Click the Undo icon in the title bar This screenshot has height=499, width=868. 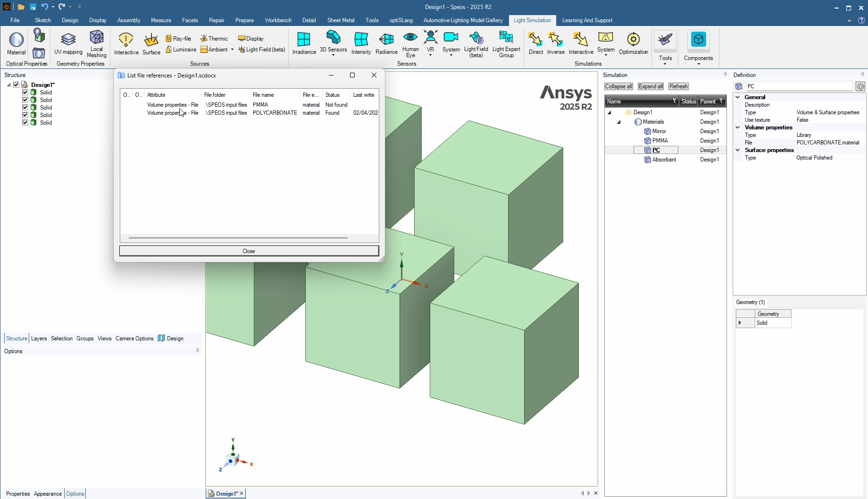point(44,7)
